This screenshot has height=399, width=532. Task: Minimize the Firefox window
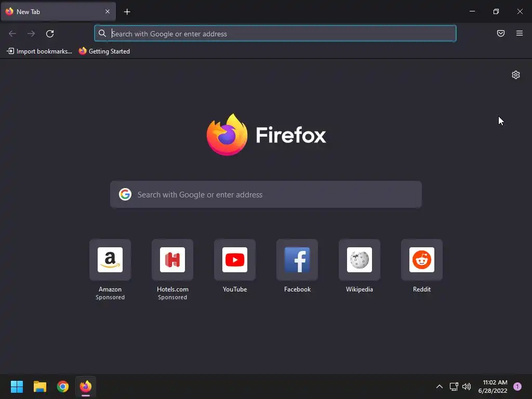point(472,11)
